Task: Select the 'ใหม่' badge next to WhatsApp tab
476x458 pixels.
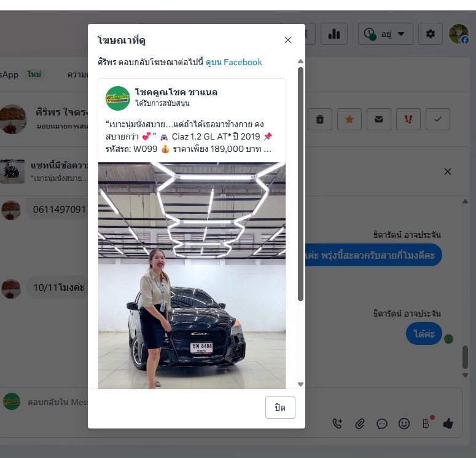Action: [34, 74]
